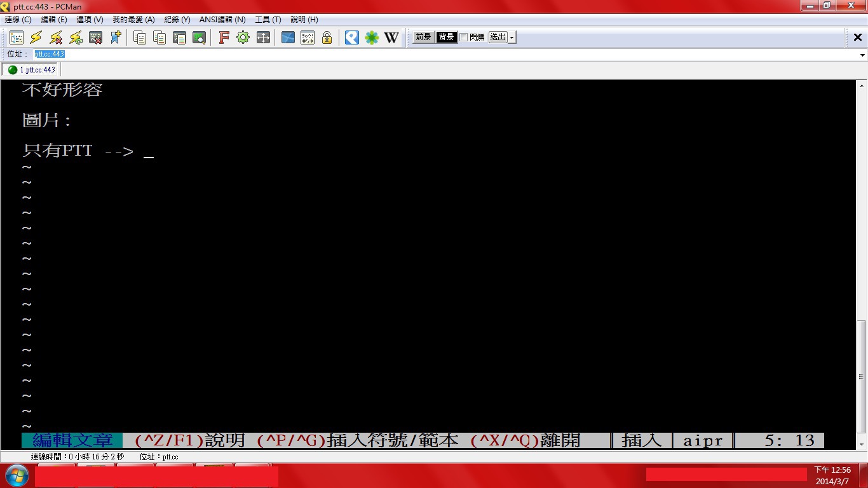Click the ptt.cc:443 address input field

[x=445, y=55]
